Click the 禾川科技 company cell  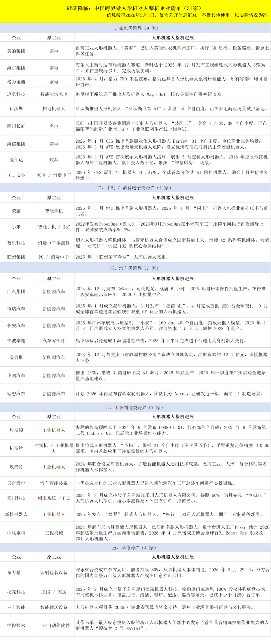[x=16, y=498]
